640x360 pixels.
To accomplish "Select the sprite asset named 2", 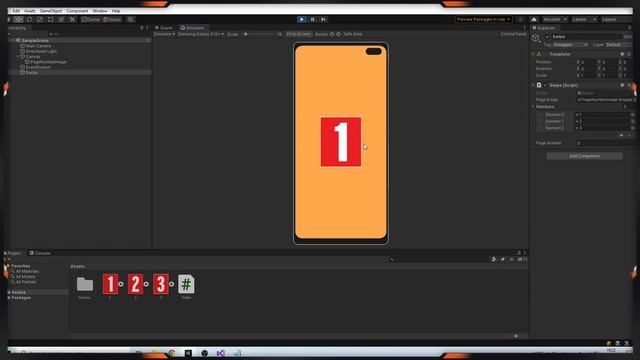I will pyautogui.click(x=135, y=284).
